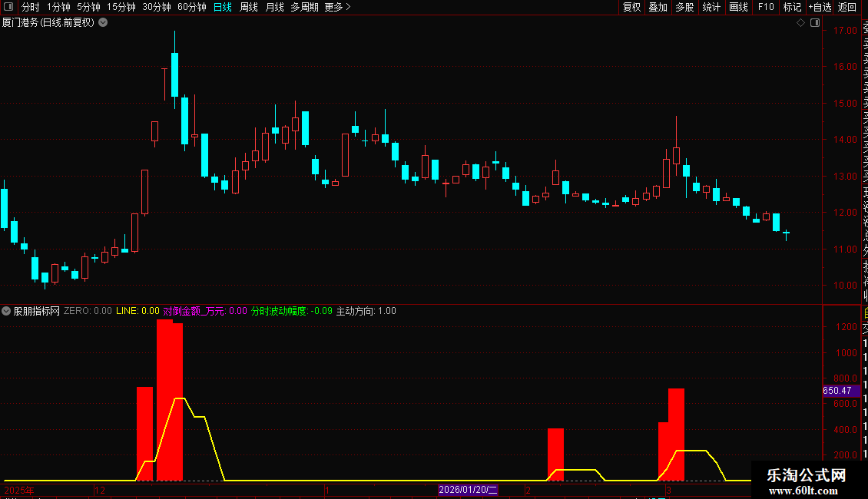Click 主动方向: 1.00 indicator value
This screenshot has height=499, width=868.
pyautogui.click(x=366, y=311)
